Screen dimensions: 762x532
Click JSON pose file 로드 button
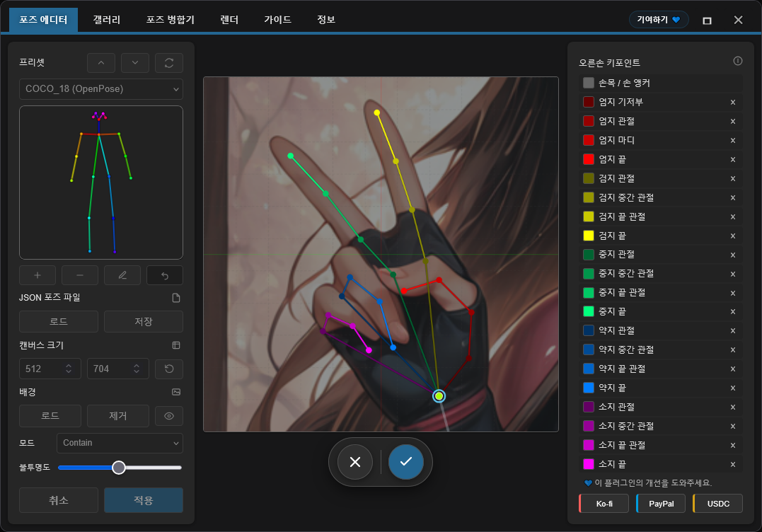tap(59, 322)
